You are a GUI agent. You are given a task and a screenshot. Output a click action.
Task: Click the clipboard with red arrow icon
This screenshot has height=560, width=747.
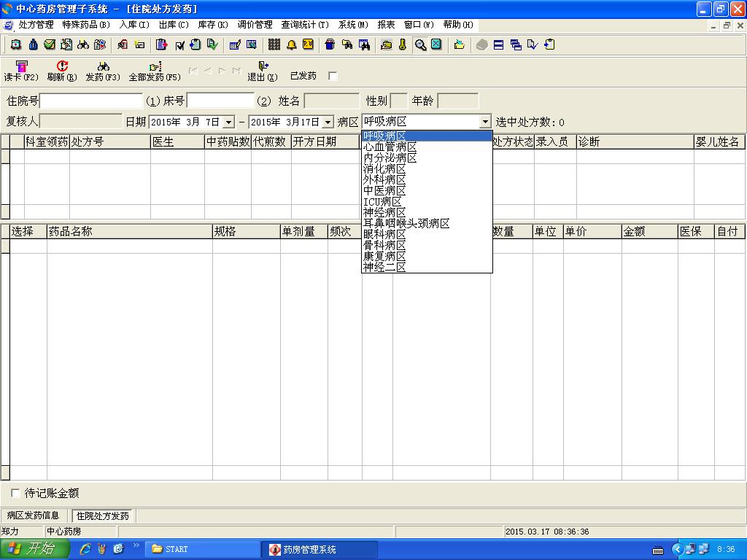click(161, 44)
